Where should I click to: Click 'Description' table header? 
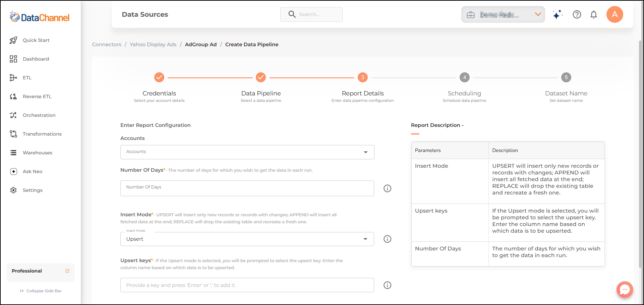click(546, 150)
